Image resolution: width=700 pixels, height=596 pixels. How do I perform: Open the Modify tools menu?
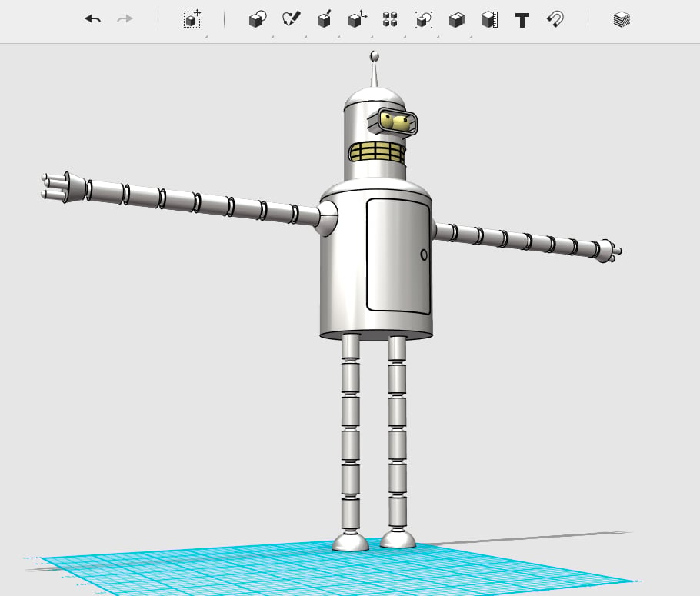tap(357, 19)
